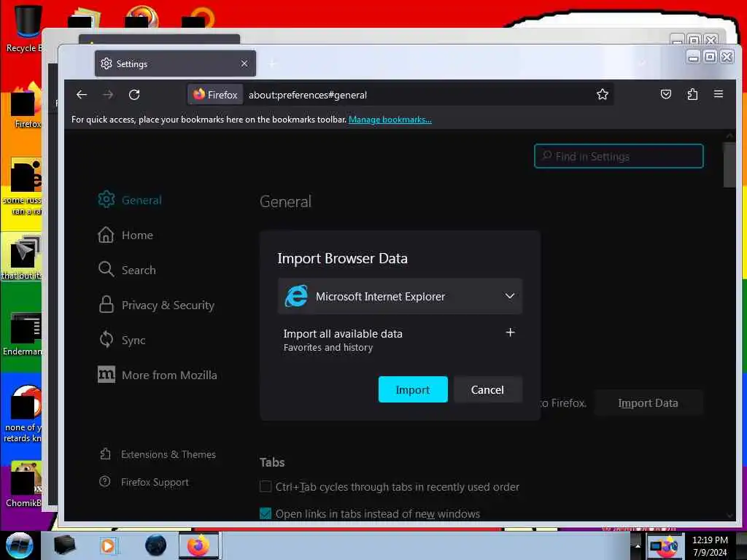This screenshot has height=560, width=747.
Task: Open the Windows Start orb
Action: coord(20,545)
